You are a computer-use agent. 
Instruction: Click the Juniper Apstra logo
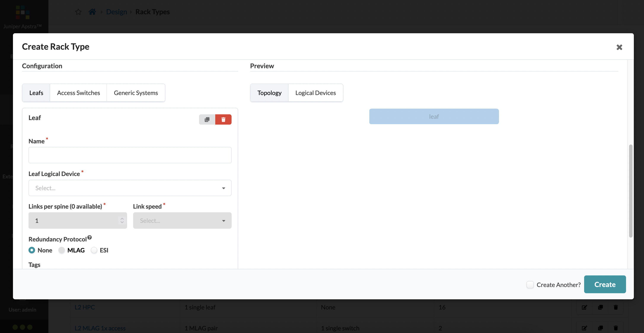[22, 12]
